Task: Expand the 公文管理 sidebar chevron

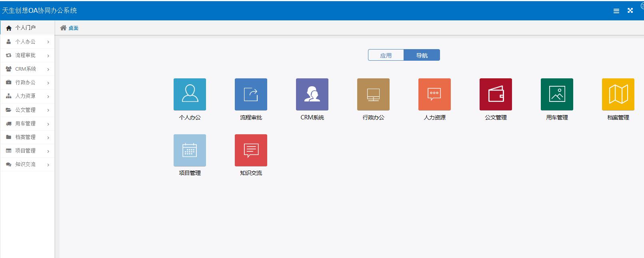Action: tap(48, 110)
